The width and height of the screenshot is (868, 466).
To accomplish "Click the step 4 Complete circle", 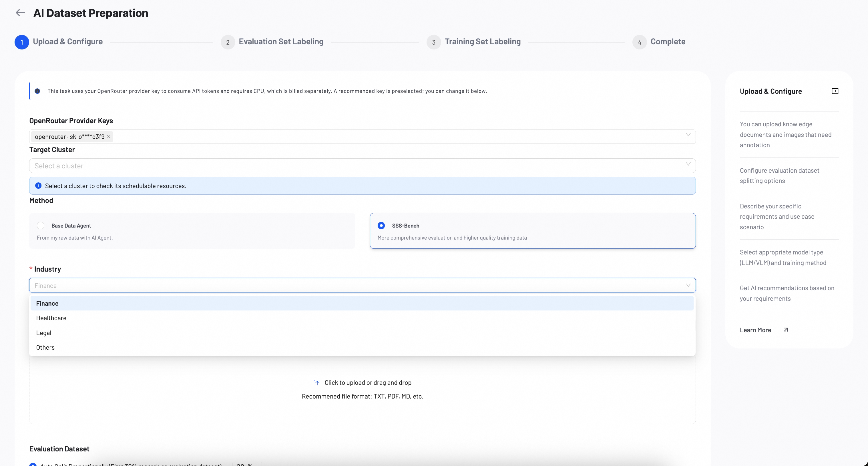I will click(640, 42).
